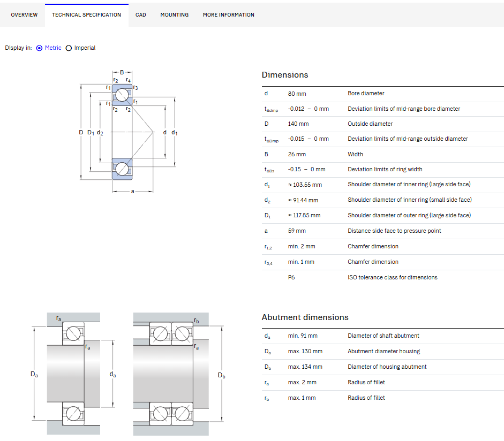Click ISO tolerance class for dimensions
The height and width of the screenshot is (441, 504).
pos(393,277)
